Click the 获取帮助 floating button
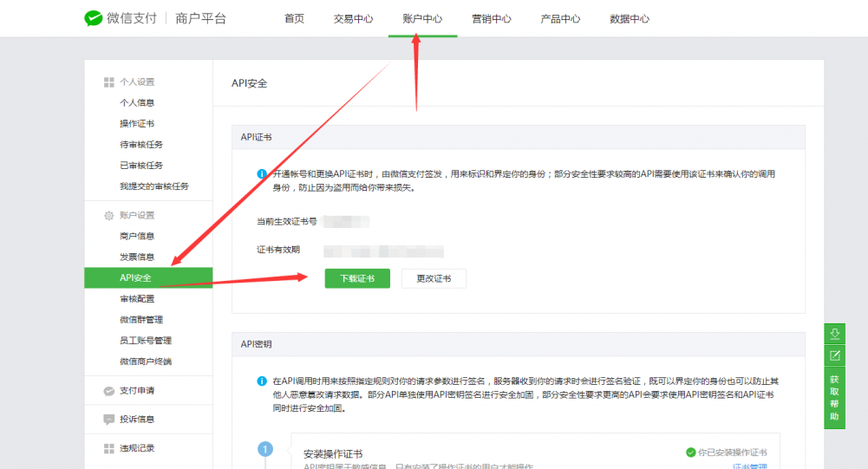 point(835,398)
